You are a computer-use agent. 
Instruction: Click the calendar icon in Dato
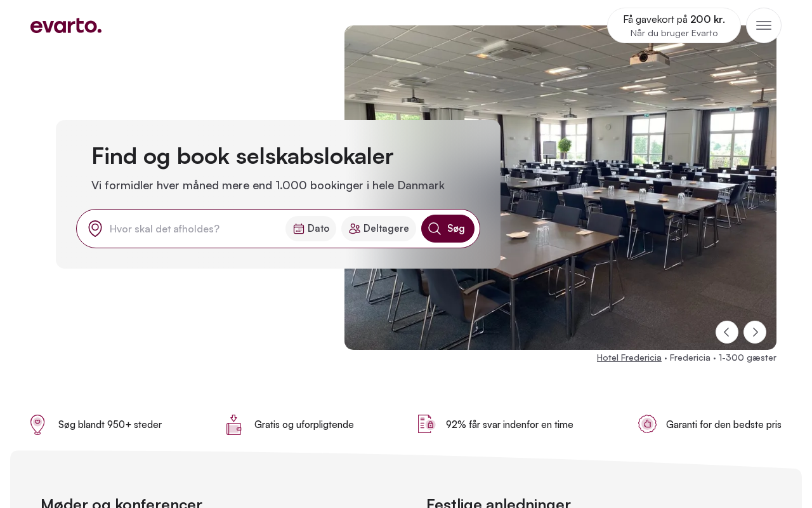pos(299,229)
